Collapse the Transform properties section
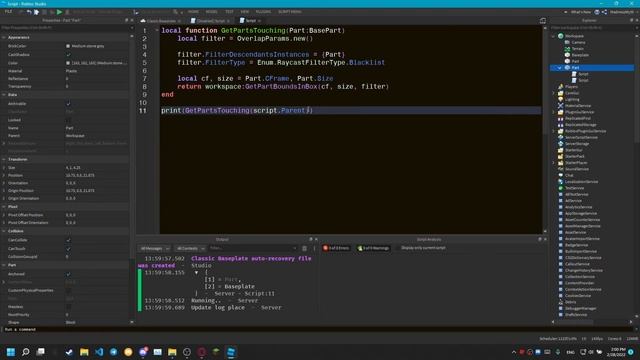 (x=4, y=159)
